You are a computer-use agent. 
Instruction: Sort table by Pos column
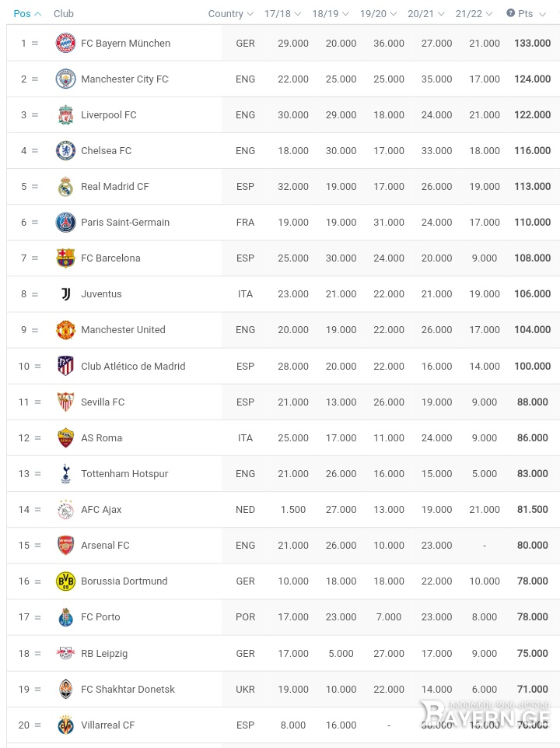click(x=27, y=13)
